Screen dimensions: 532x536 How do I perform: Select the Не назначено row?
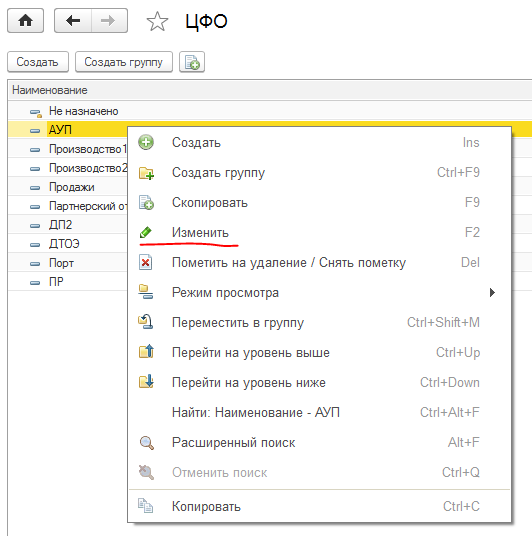point(269,111)
